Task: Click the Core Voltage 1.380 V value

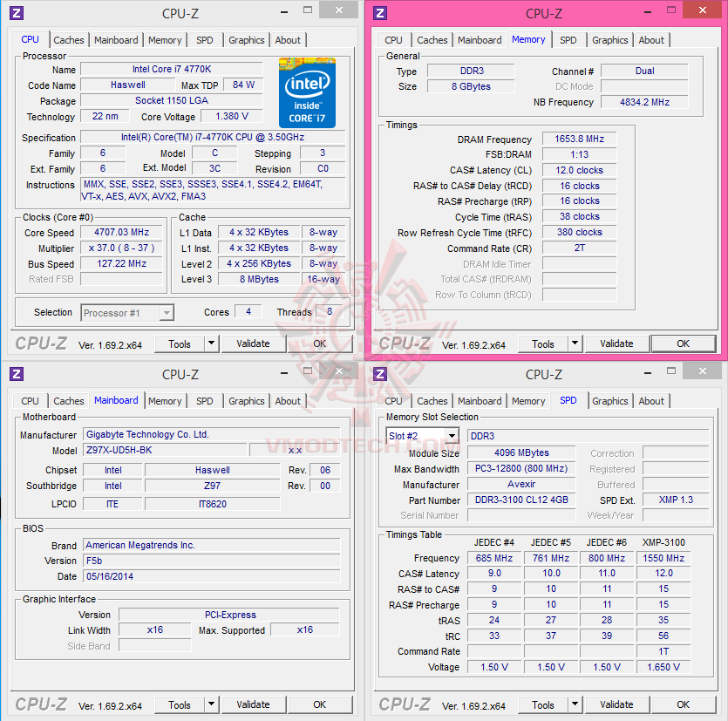Action: coord(232,116)
